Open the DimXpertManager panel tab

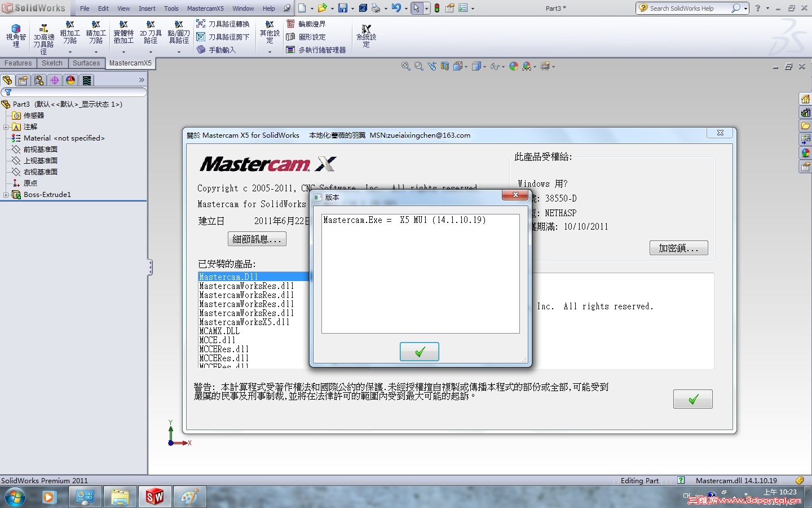point(55,80)
